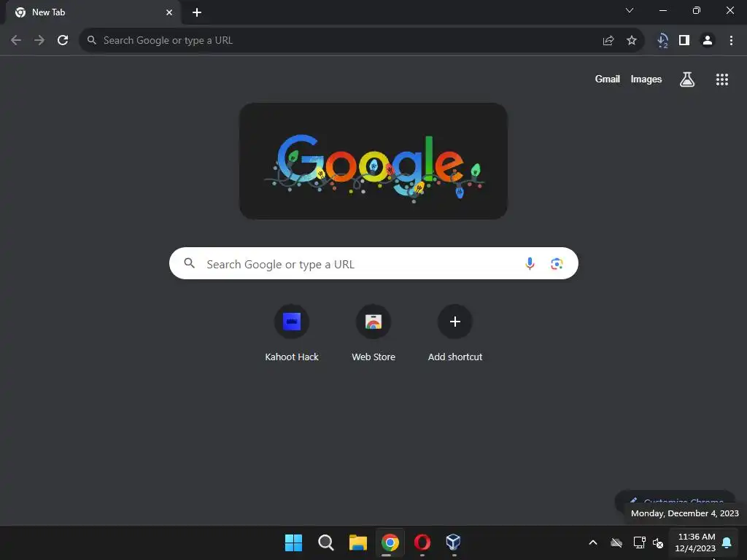Viewport: 747px width, 560px height.
Task: Open notifications bell icon
Action: [x=727, y=542]
